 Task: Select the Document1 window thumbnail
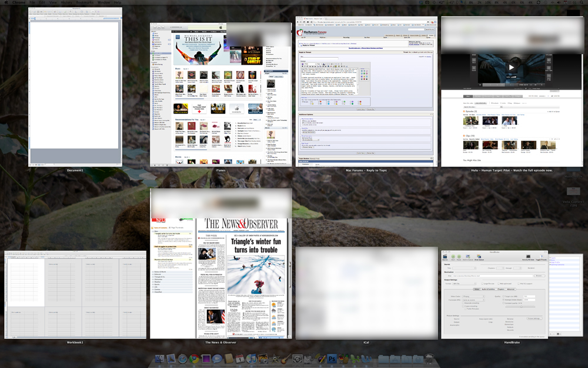pyautogui.click(x=75, y=87)
